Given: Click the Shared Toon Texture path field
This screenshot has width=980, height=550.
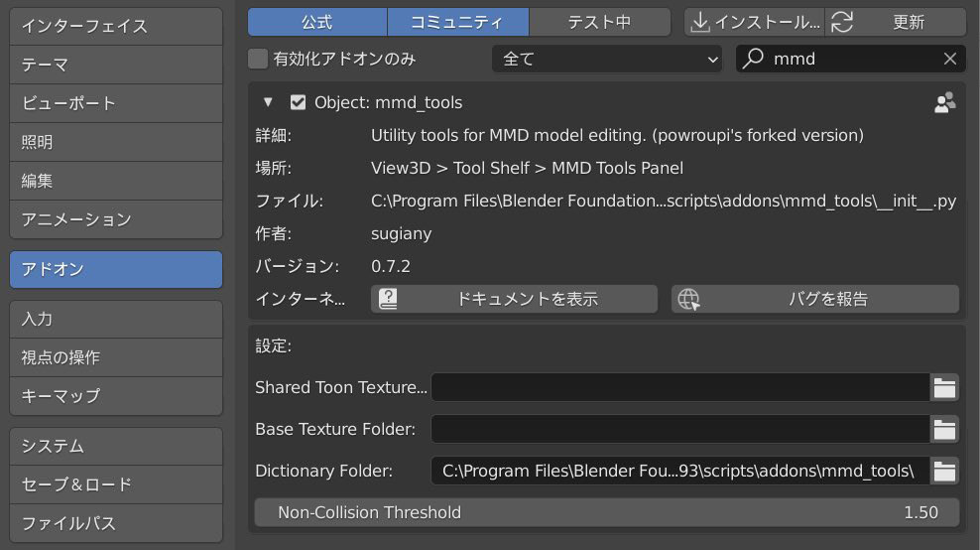Looking at the screenshot, I should [x=680, y=388].
